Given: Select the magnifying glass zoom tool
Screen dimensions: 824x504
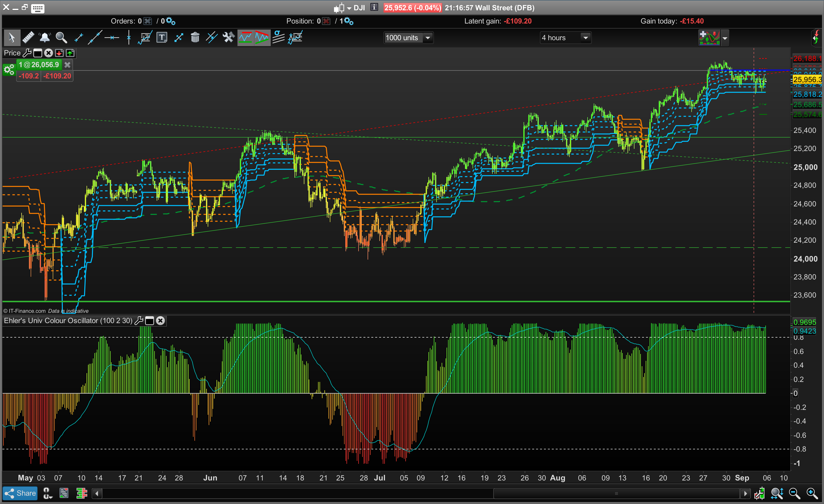Looking at the screenshot, I should point(61,38).
